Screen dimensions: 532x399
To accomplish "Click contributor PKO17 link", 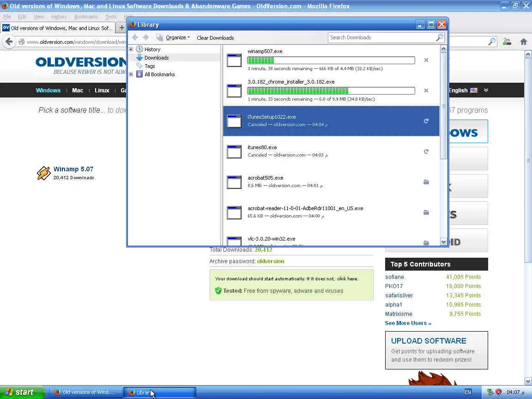I will coord(393,286).
